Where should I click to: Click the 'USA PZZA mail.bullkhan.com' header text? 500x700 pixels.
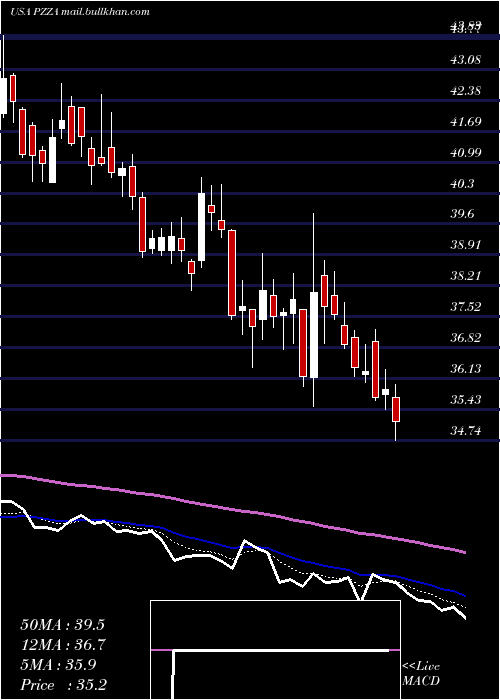point(79,12)
